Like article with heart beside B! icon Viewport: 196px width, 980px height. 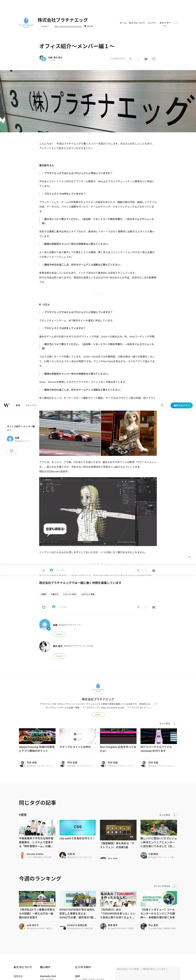154,59
